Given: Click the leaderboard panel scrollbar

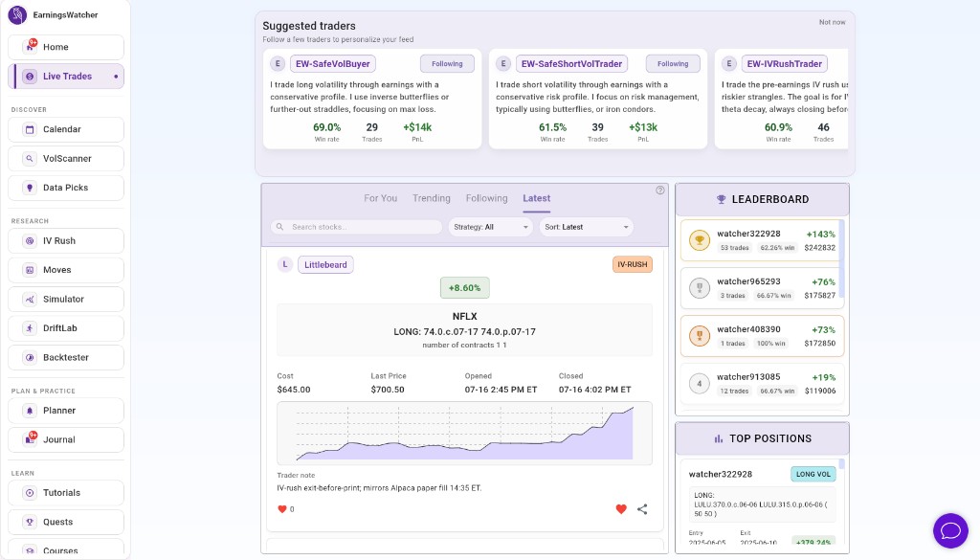Looking at the screenshot, I should (842, 258).
